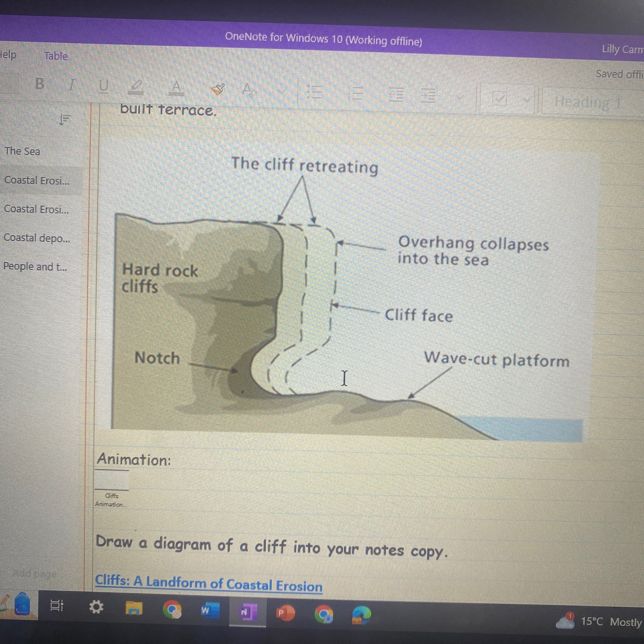This screenshot has width=644, height=644.
Task: Open the 15°C weather widget
Action: coord(599,621)
